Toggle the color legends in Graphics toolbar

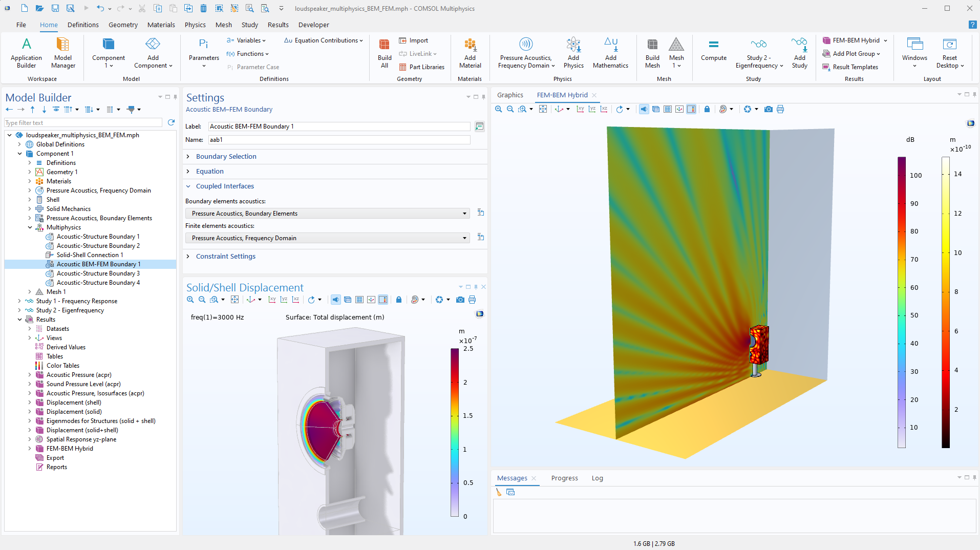[x=691, y=109]
